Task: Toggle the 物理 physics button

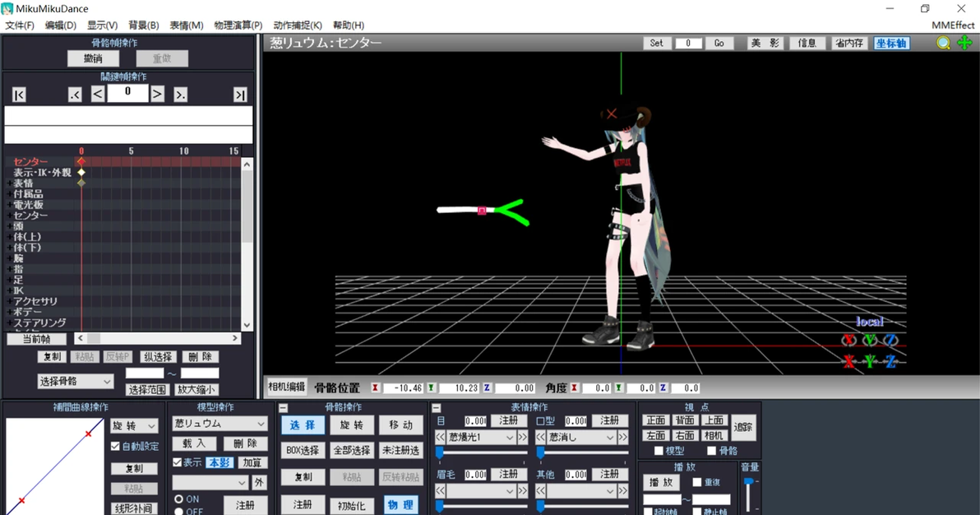Action: point(400,504)
